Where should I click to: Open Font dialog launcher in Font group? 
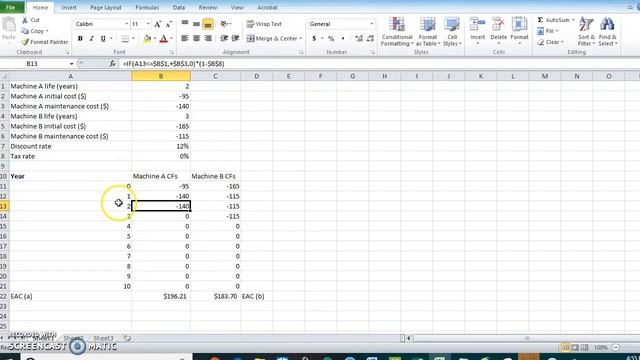(x=171, y=52)
